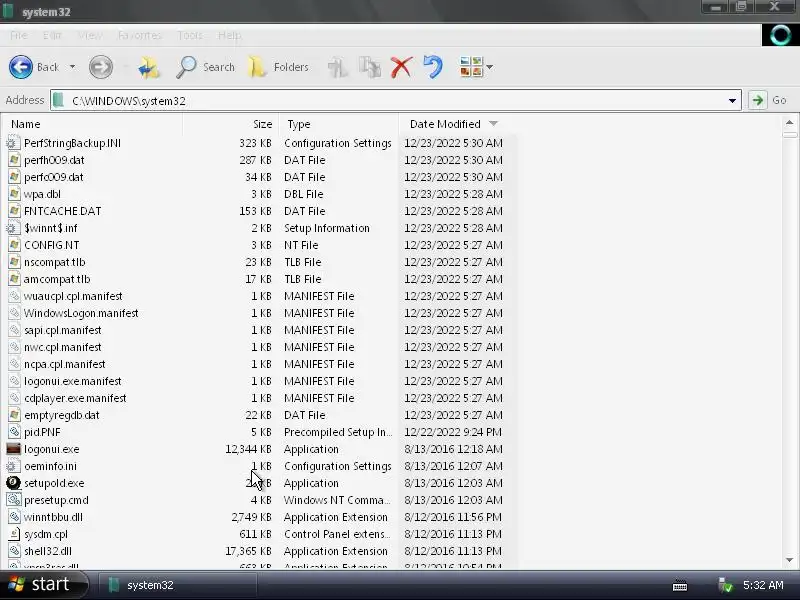Click the address bar path field
800x600 pixels.
388,101
